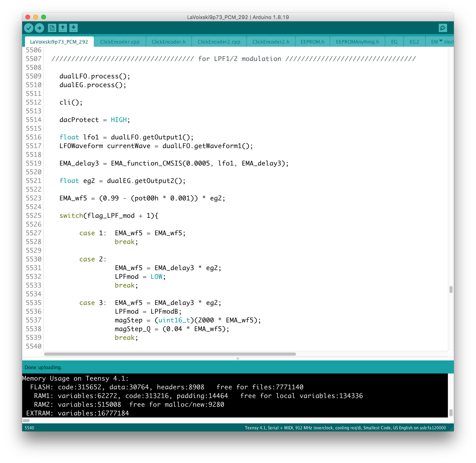Switch to the ClickEncoder.cpp tab

(x=120, y=42)
